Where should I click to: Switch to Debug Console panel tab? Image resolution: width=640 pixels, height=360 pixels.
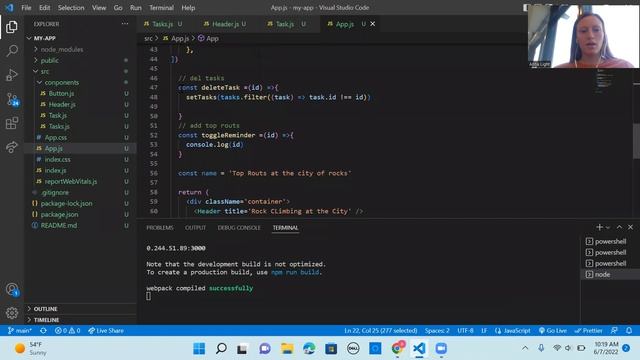coord(239,228)
